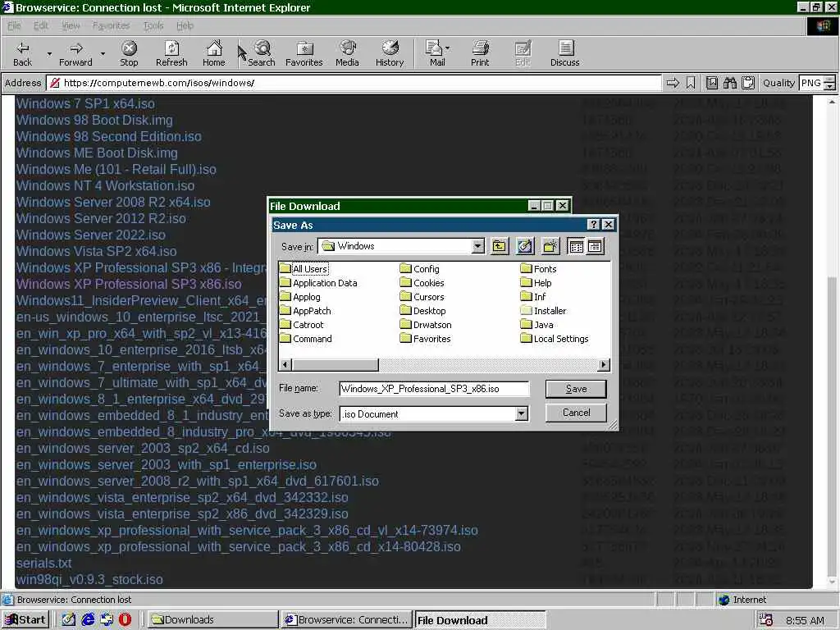Select the Drwatson folder

point(426,325)
